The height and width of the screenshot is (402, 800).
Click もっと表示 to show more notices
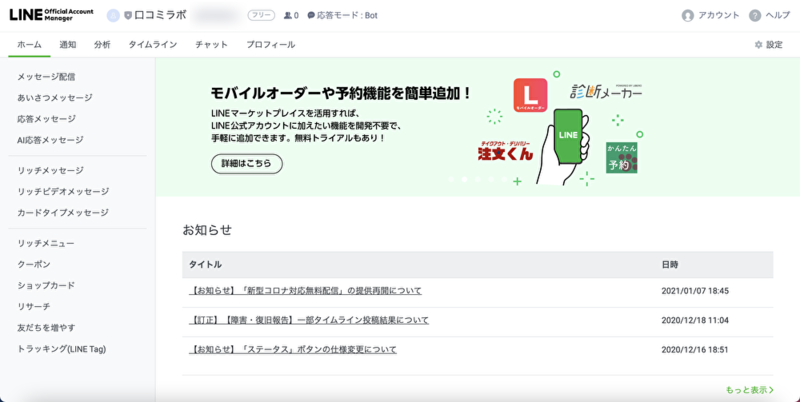pyautogui.click(x=749, y=390)
